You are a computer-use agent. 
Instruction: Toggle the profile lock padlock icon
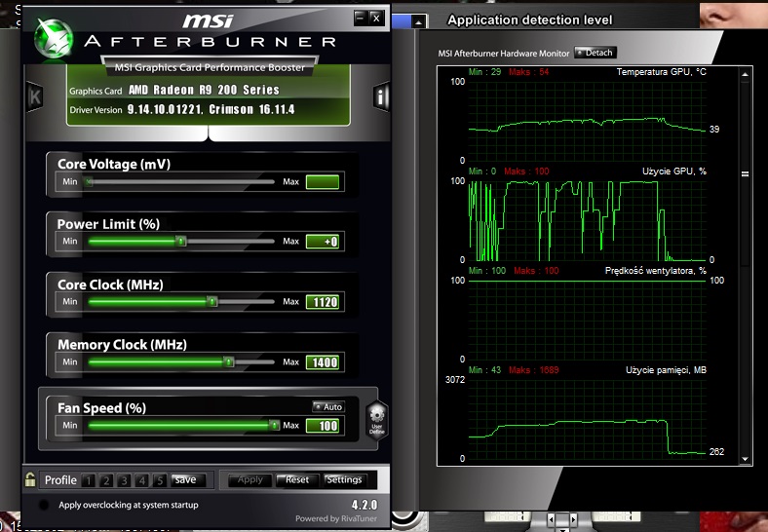(x=30, y=479)
